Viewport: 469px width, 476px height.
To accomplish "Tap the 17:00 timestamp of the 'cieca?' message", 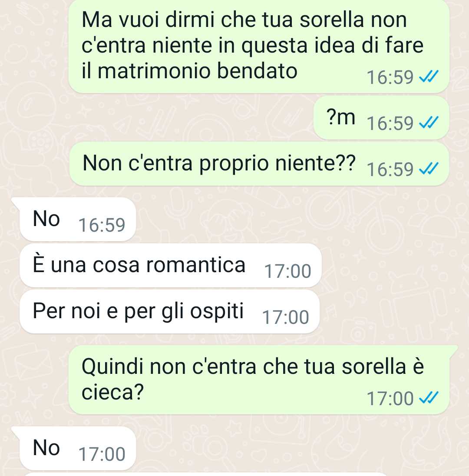I will click(x=390, y=398).
